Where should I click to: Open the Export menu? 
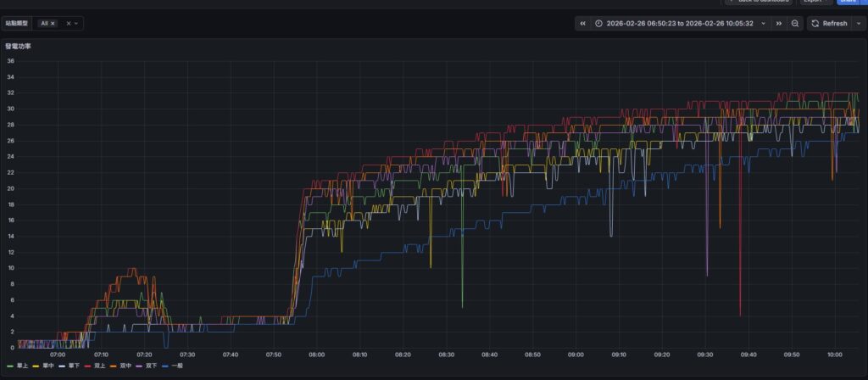815,2
